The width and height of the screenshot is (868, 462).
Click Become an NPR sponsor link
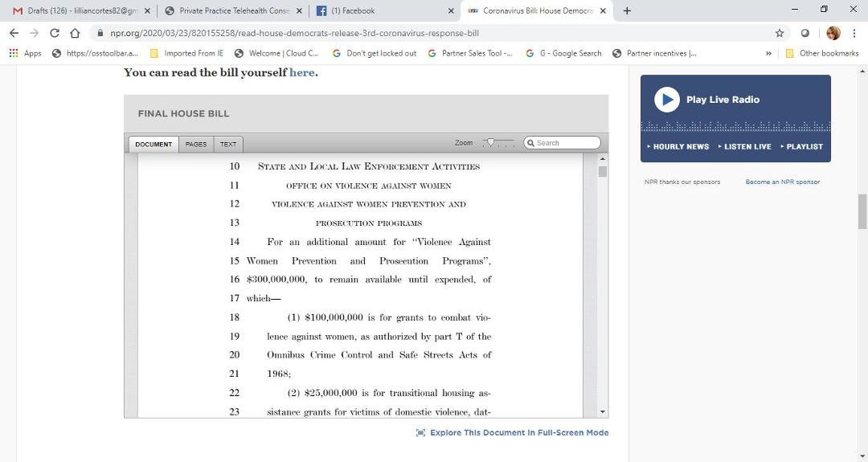(x=783, y=182)
